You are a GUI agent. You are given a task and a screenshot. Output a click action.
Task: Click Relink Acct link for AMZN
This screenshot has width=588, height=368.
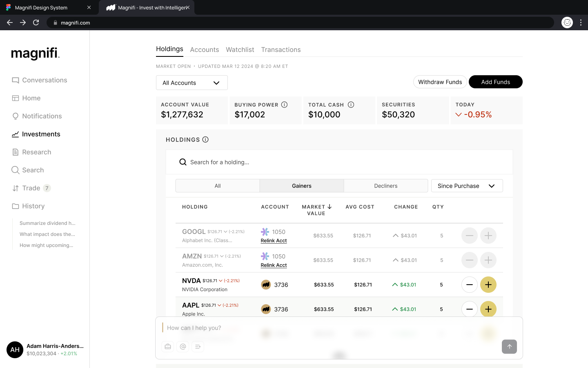tap(274, 265)
